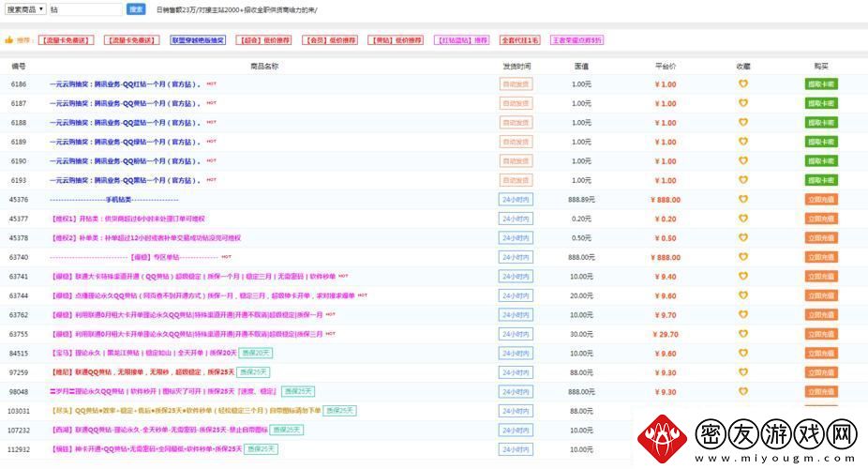Image resolution: width=868 pixels, height=469 pixels.
Task: Click the 24小时内 badge in row 63762
Action: tap(516, 315)
